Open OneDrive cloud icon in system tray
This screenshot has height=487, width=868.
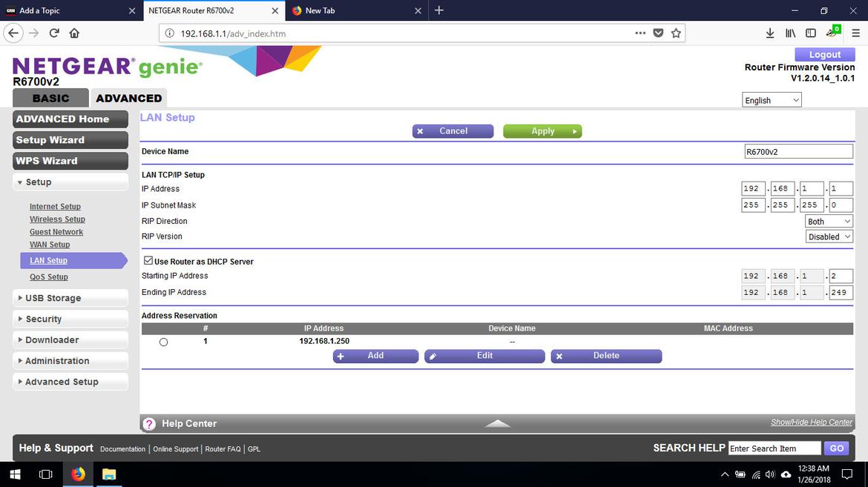point(786,474)
